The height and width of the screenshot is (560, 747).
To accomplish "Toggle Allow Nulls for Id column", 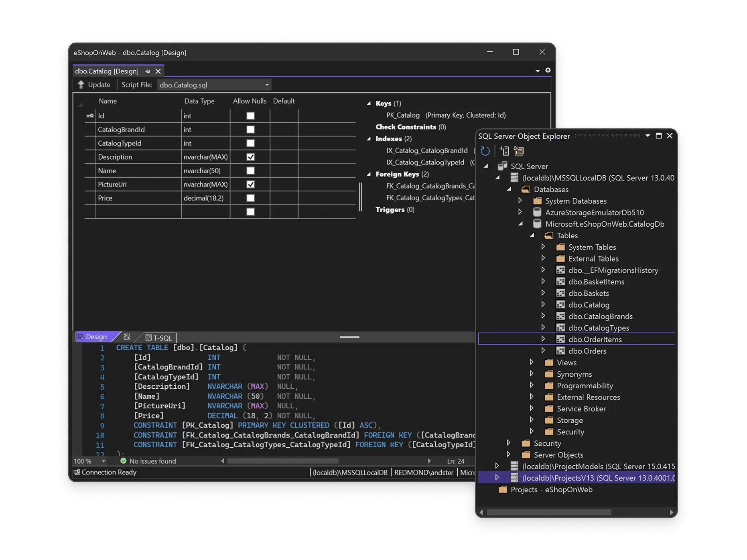I will click(x=250, y=116).
